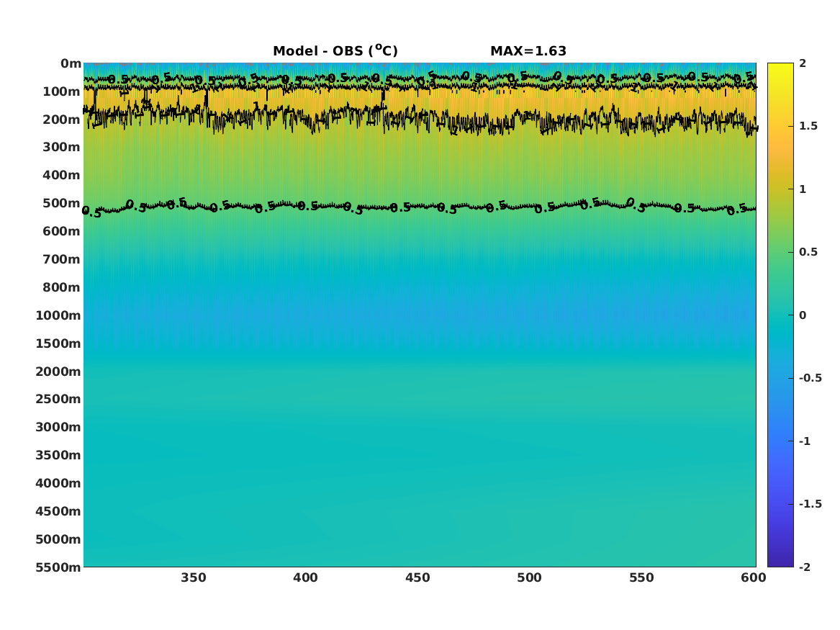This screenshot has width=840, height=630.
Task: Click the '5500m' depth axis label
Action: (58, 567)
